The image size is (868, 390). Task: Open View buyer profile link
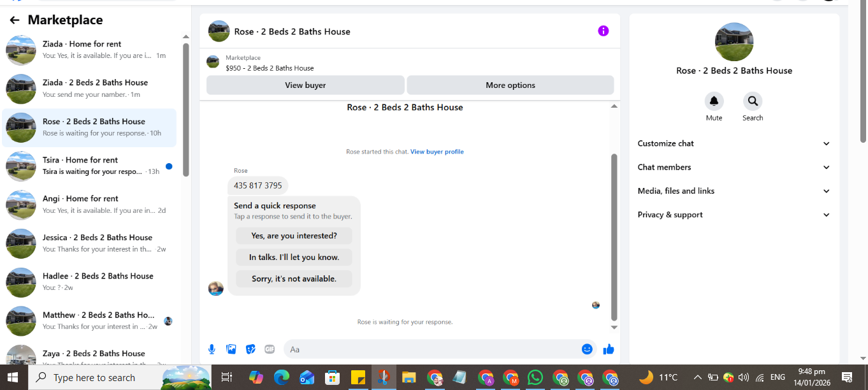click(x=437, y=152)
